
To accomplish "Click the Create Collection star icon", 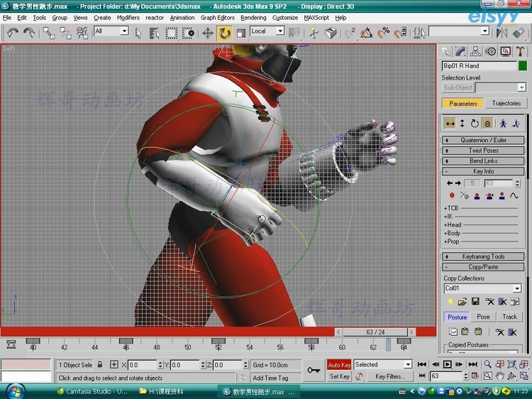I will click(450, 302).
